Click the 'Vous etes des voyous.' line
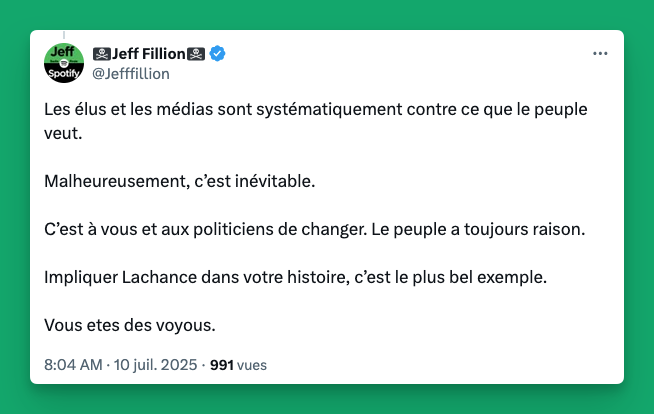The height and width of the screenshot is (414, 654). click(130, 325)
